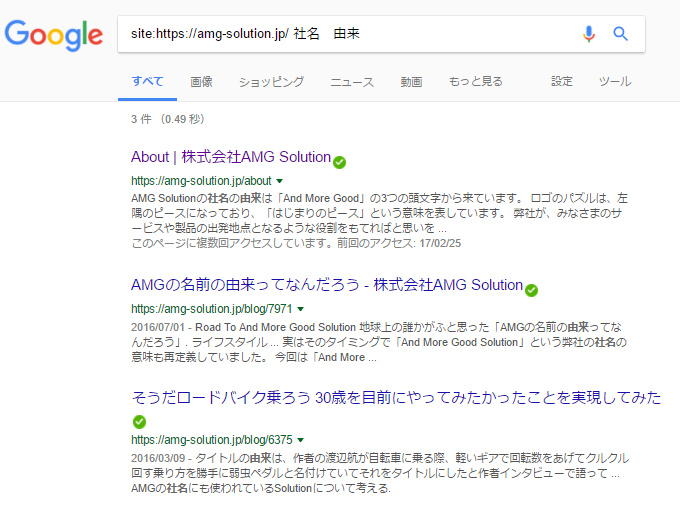Select the すべて tab
Viewport: 680px width, 510px height.
(x=147, y=82)
